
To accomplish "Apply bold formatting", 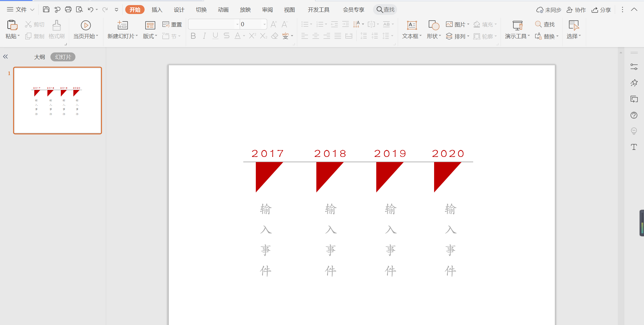I will 193,36.
